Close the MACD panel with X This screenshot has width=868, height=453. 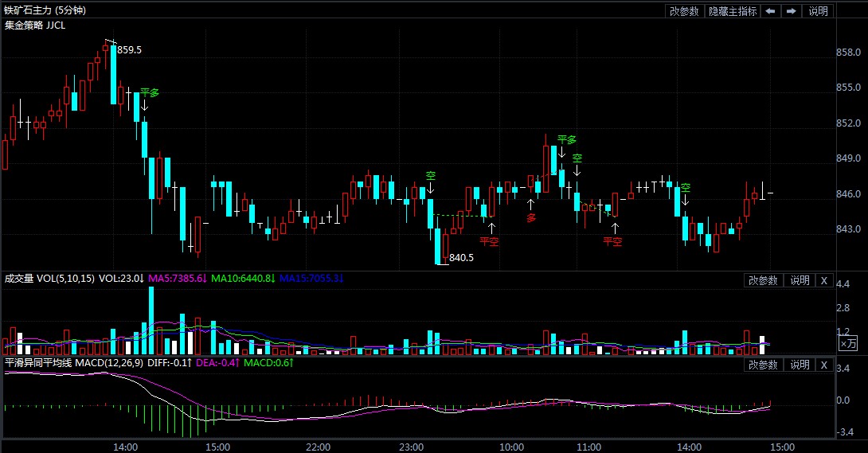(823, 365)
